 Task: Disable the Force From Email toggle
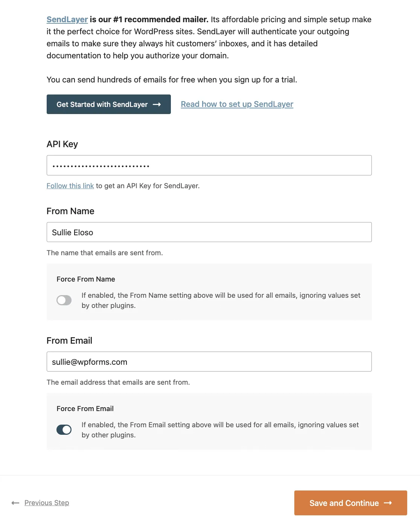pyautogui.click(x=64, y=430)
